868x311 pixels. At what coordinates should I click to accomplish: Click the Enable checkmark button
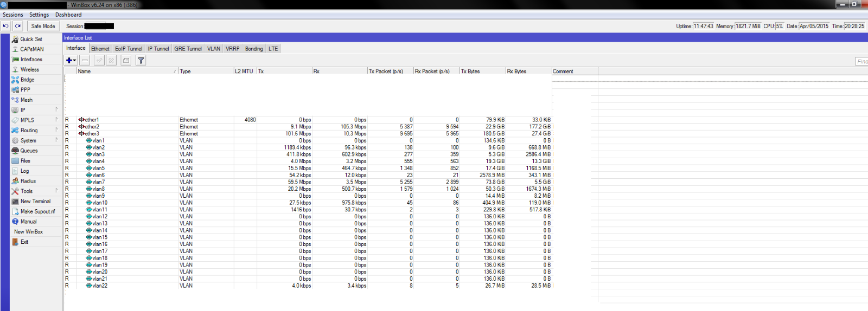click(99, 60)
